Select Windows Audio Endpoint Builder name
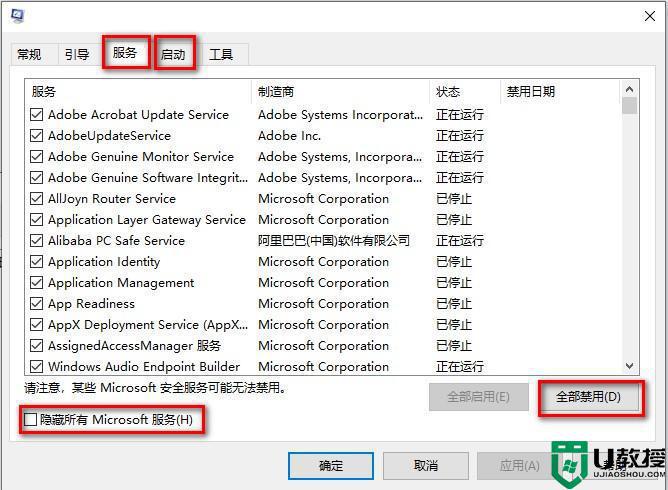 tap(144, 366)
